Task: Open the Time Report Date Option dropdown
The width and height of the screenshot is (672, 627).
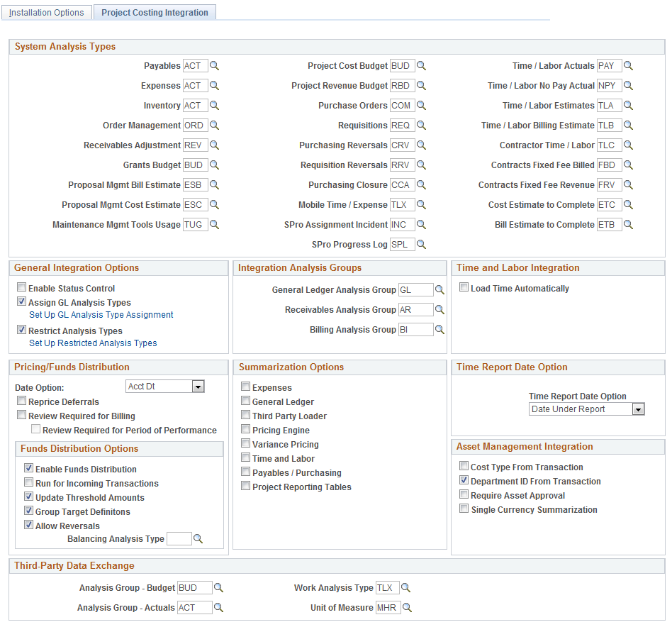Action: point(637,409)
